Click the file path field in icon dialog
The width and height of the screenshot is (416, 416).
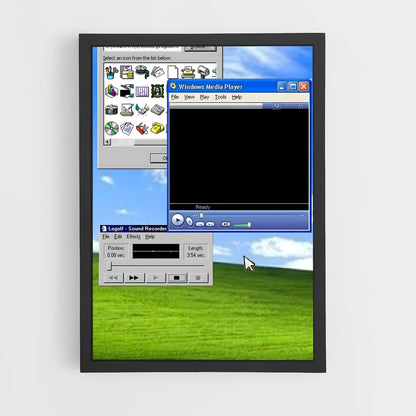point(142,49)
